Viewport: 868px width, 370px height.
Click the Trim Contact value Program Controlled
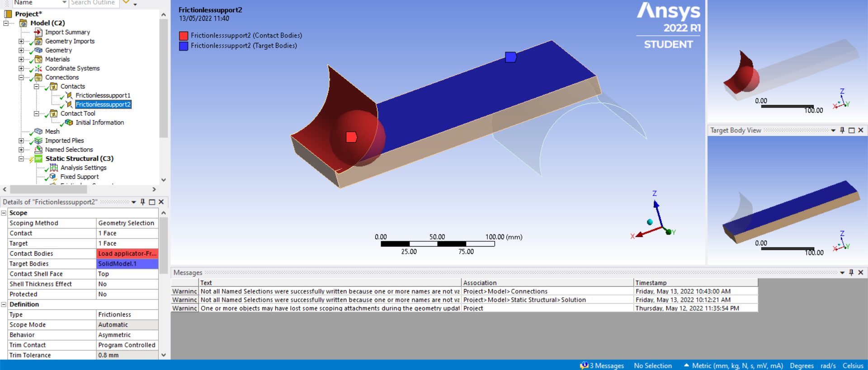coord(127,345)
